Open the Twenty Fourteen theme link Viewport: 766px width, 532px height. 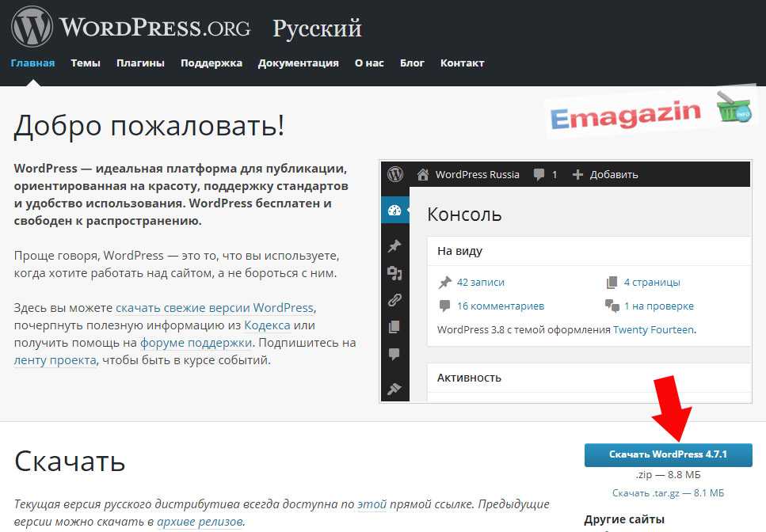click(654, 329)
